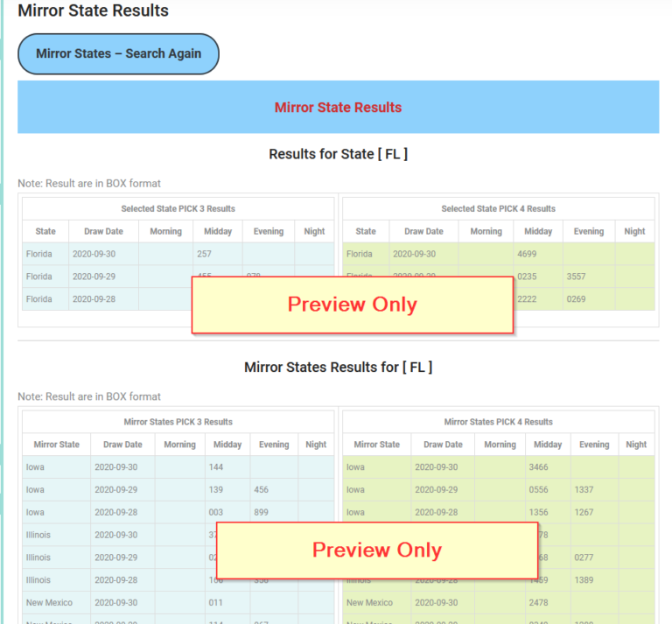Click Draw Date header in Mirror States PICK 4

click(443, 445)
